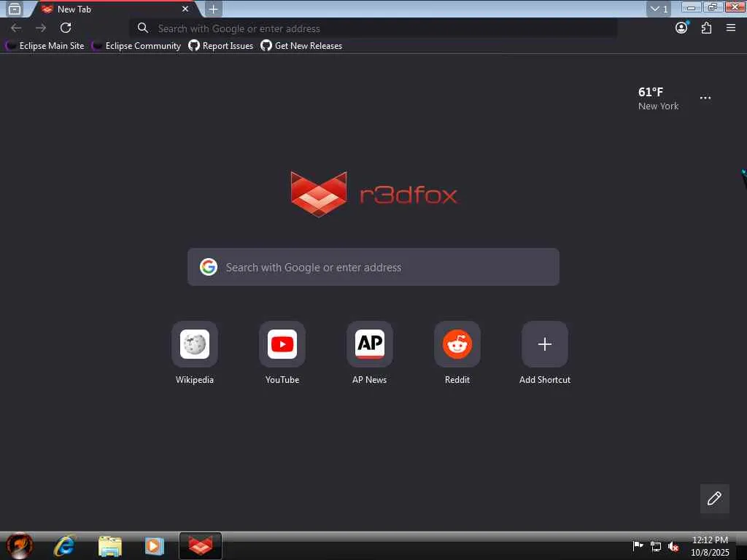
Task: Go back one page
Action: tap(16, 28)
